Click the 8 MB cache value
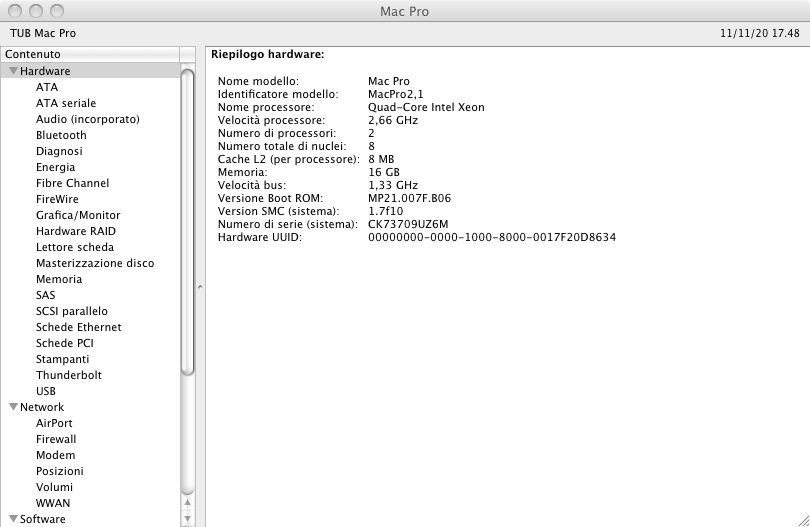Image resolution: width=810 pixels, height=527 pixels. [381, 159]
